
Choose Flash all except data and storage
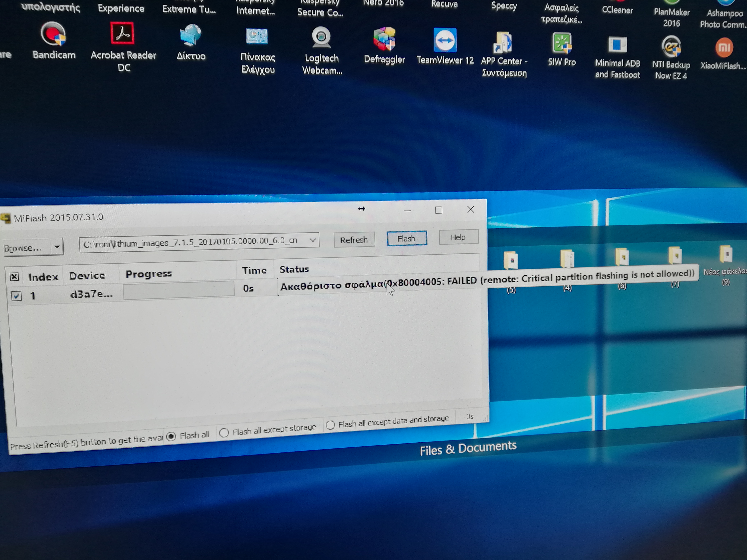(x=331, y=425)
